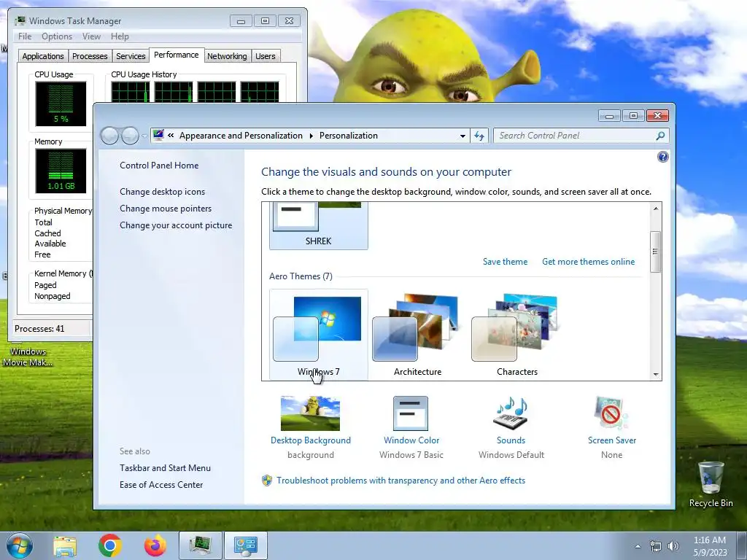Click the Back navigation button
This screenshot has width=747, height=560.
(109, 136)
